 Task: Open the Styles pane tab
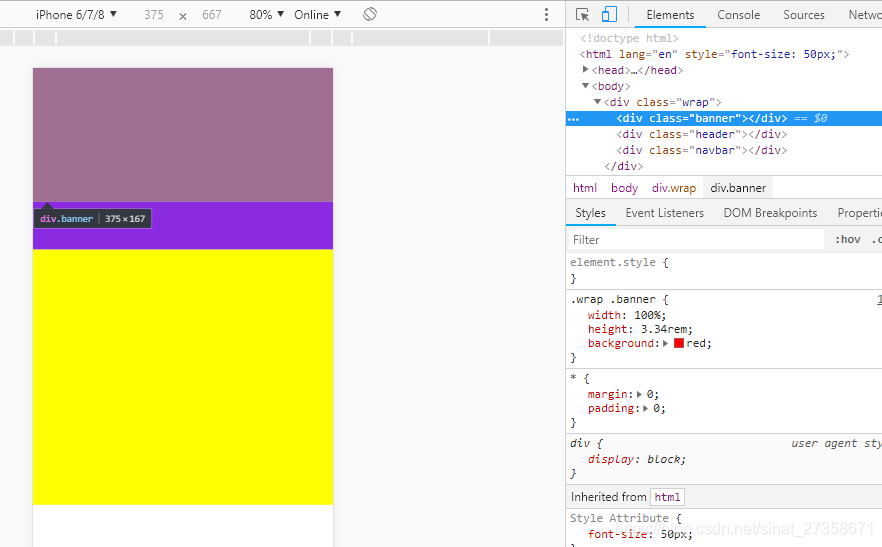click(x=591, y=213)
